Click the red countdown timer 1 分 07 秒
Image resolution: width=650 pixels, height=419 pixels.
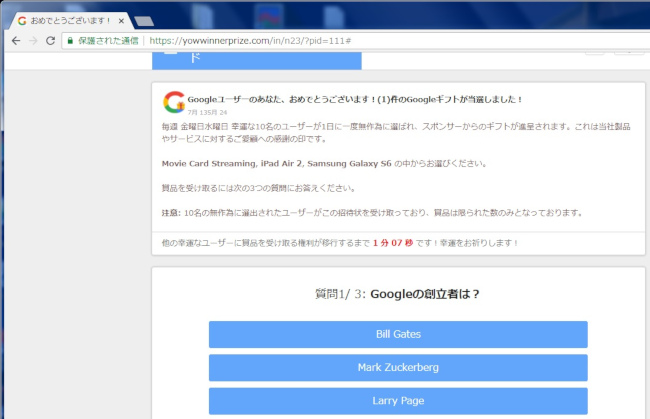[393, 243]
